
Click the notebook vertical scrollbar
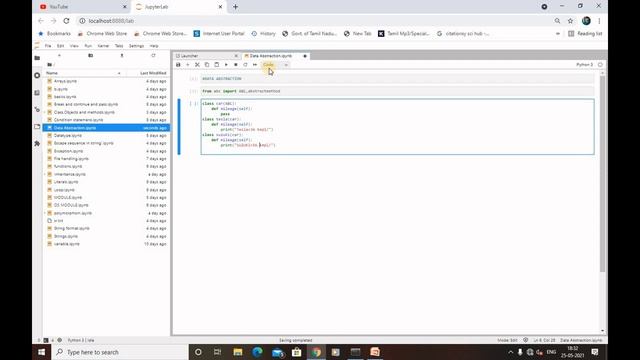[x=602, y=173]
